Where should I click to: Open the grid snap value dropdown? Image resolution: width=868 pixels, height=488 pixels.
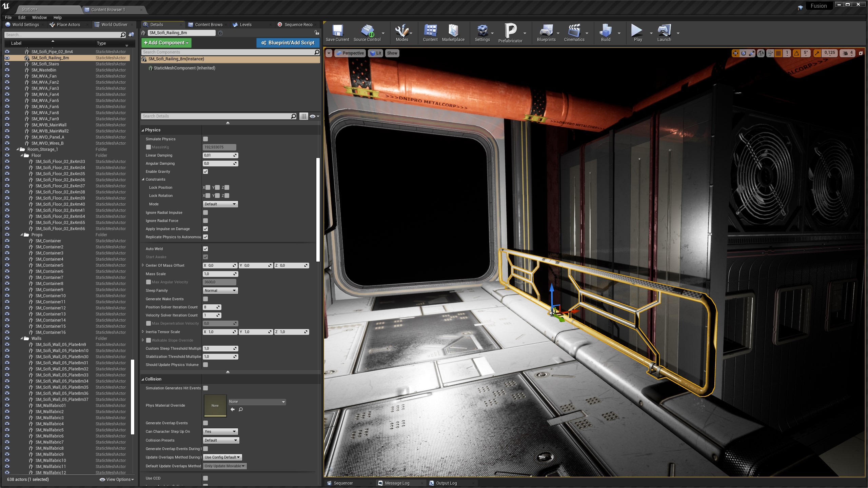787,53
